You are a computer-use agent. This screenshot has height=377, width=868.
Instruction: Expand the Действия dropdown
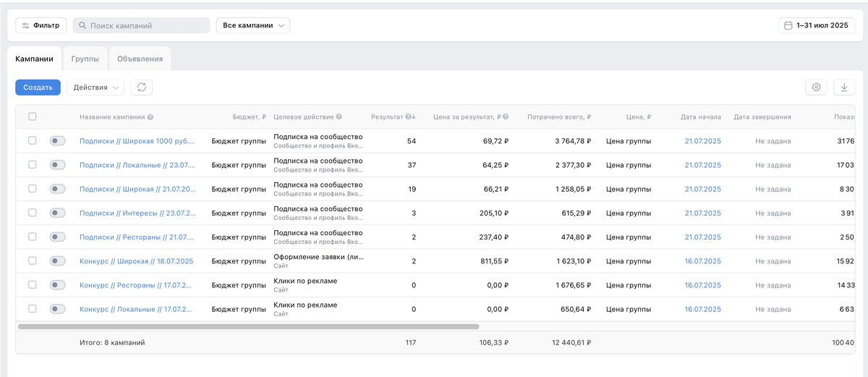point(95,88)
